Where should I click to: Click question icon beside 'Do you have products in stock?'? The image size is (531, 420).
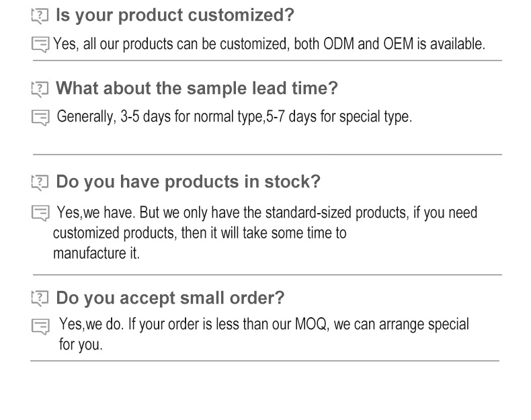[x=41, y=182]
